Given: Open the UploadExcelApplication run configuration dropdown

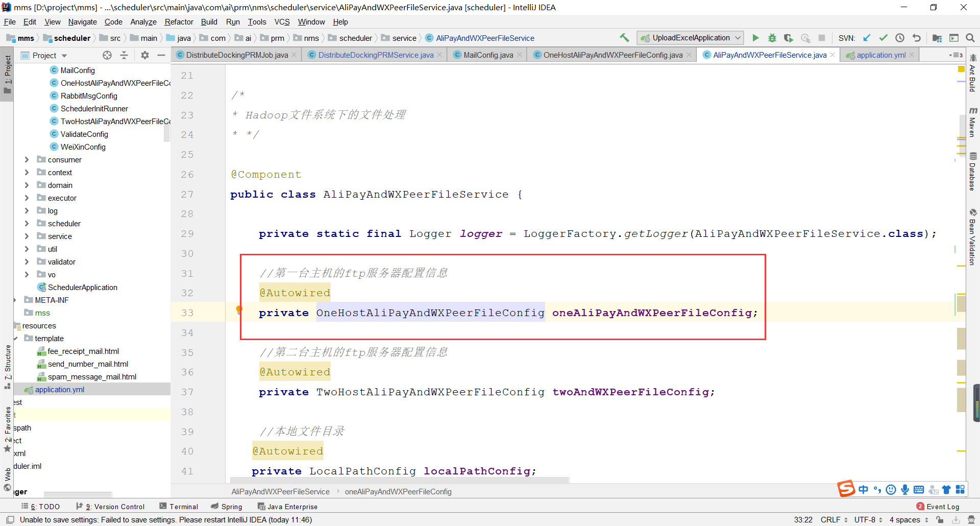Looking at the screenshot, I should click(x=690, y=38).
